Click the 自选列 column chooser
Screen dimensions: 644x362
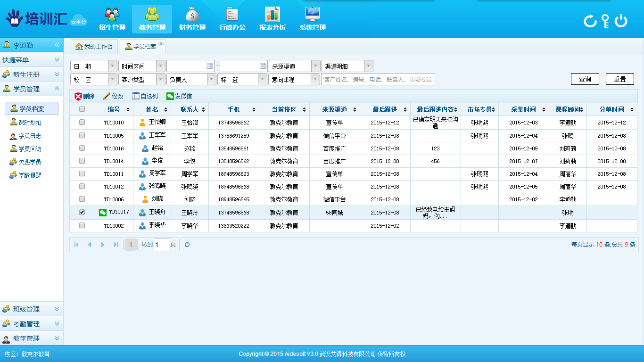click(x=145, y=96)
